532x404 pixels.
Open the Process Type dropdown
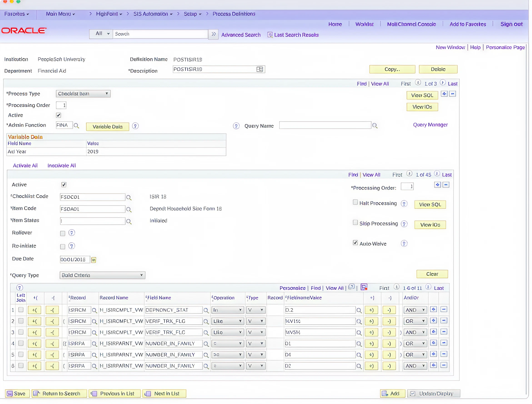point(83,94)
